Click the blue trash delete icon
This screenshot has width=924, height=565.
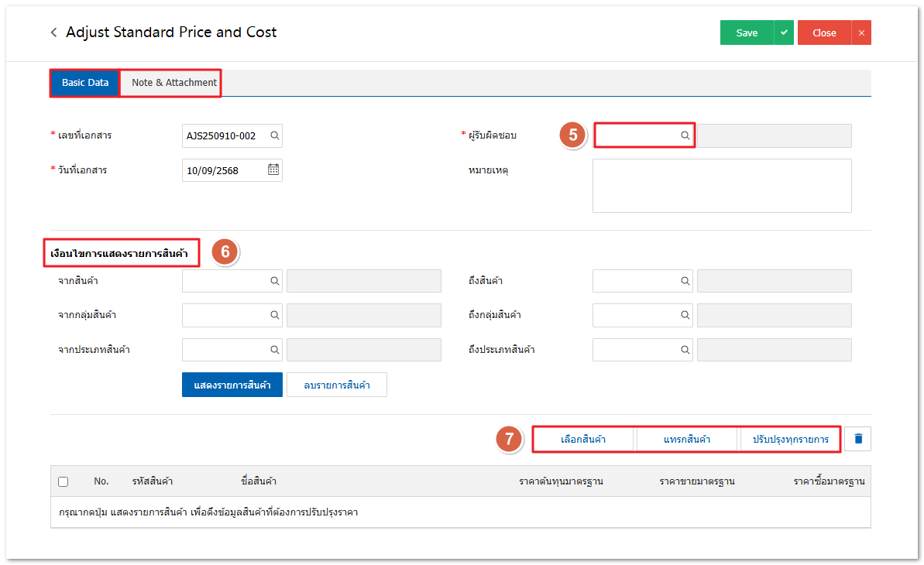(x=858, y=439)
